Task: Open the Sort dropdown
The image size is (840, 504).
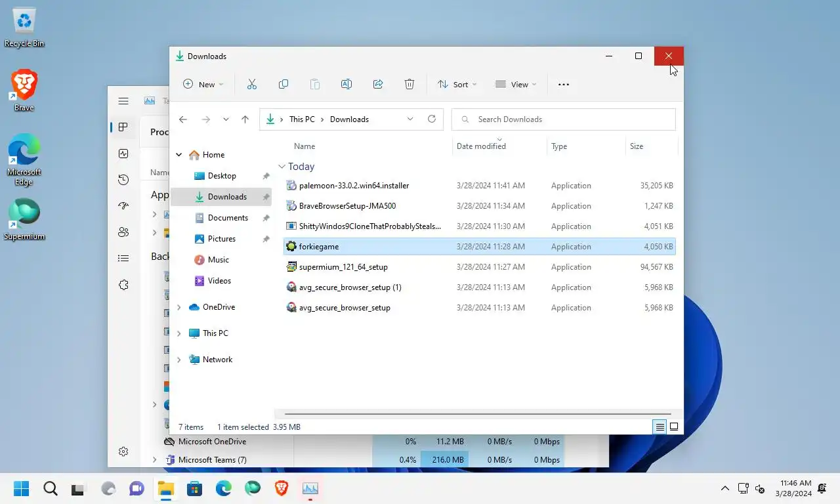Action: [457, 84]
